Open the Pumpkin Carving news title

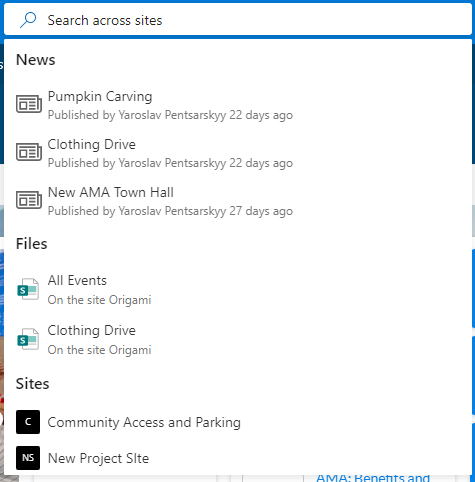point(100,97)
